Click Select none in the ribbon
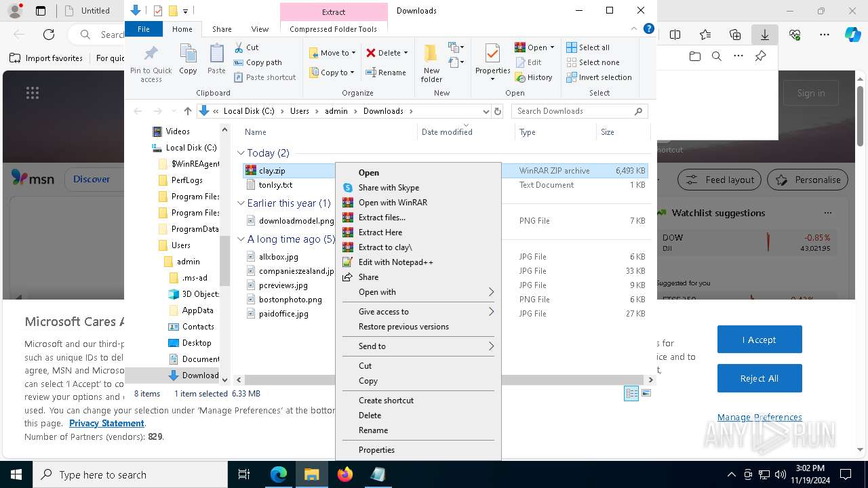 click(x=593, y=62)
